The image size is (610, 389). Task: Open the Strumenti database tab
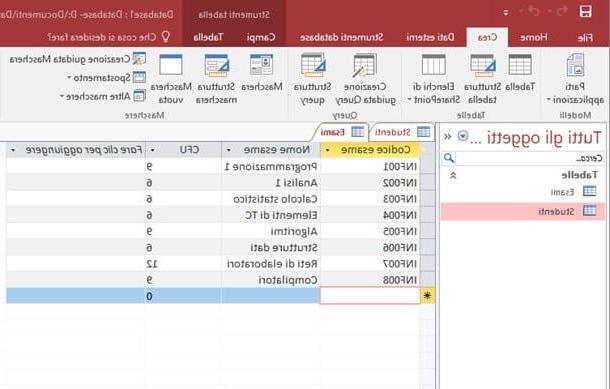pos(342,37)
